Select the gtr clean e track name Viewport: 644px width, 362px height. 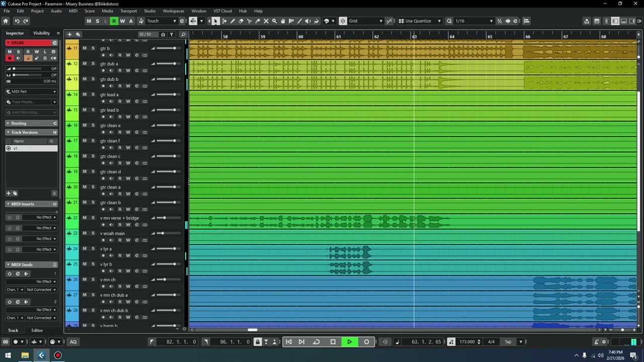[x=110, y=126]
